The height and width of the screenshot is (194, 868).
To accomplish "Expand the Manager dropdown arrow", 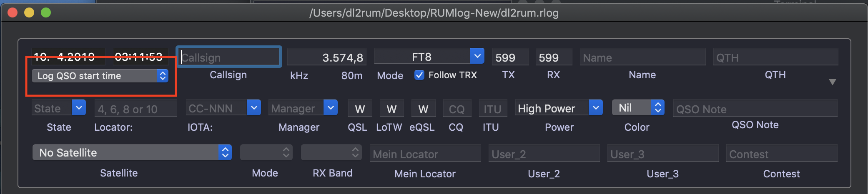I will 330,108.
